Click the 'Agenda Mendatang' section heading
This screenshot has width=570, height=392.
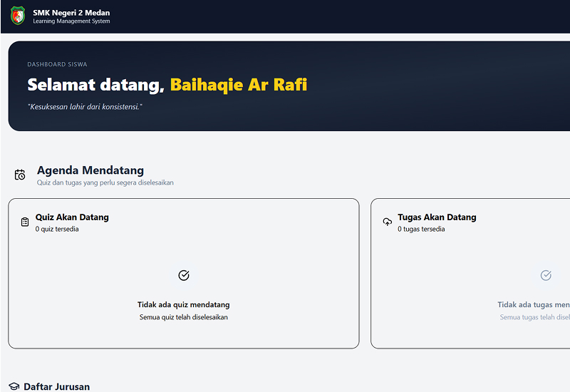pyautogui.click(x=90, y=170)
